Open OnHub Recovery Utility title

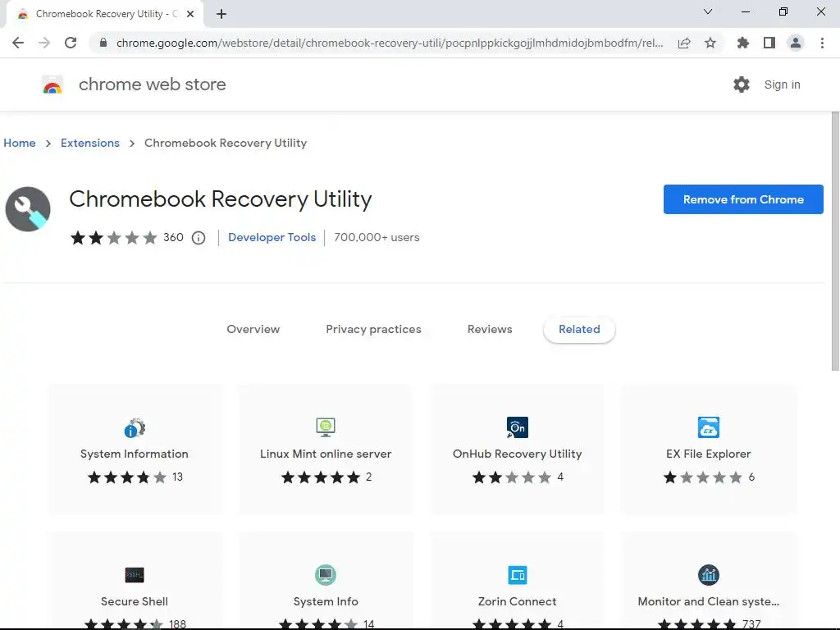(518, 454)
